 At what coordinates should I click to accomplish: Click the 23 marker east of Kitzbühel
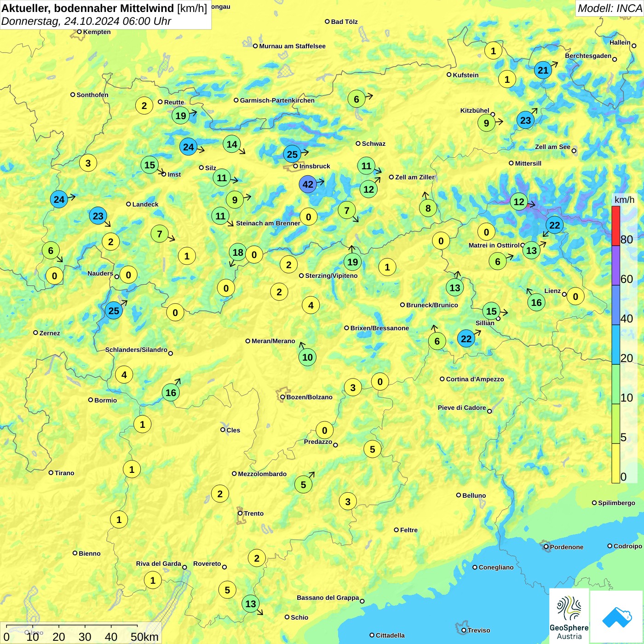pos(525,120)
